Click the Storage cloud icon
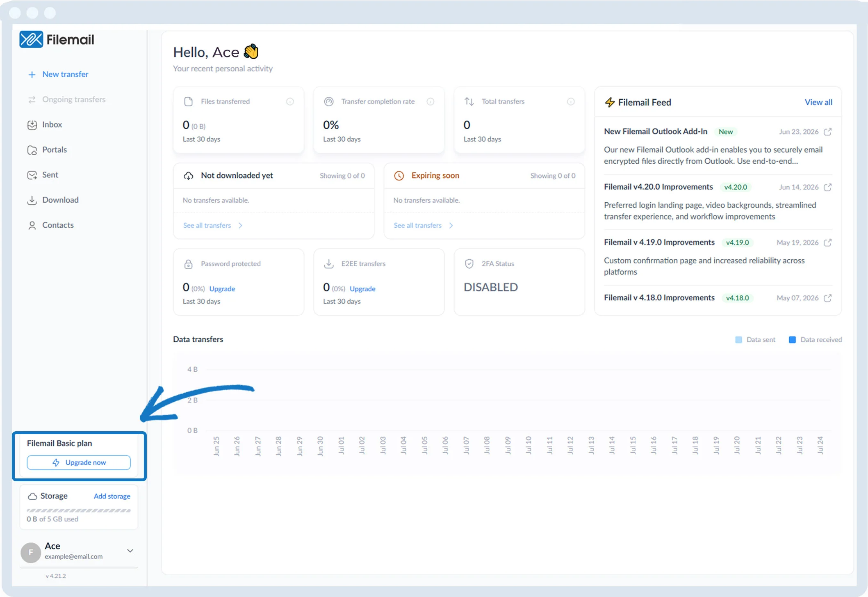Image resolution: width=868 pixels, height=597 pixels. [x=32, y=496]
